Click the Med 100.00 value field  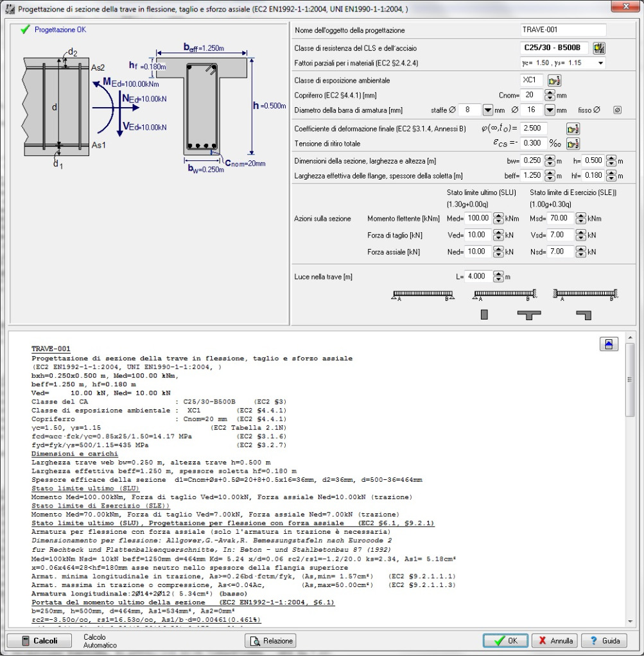478,218
